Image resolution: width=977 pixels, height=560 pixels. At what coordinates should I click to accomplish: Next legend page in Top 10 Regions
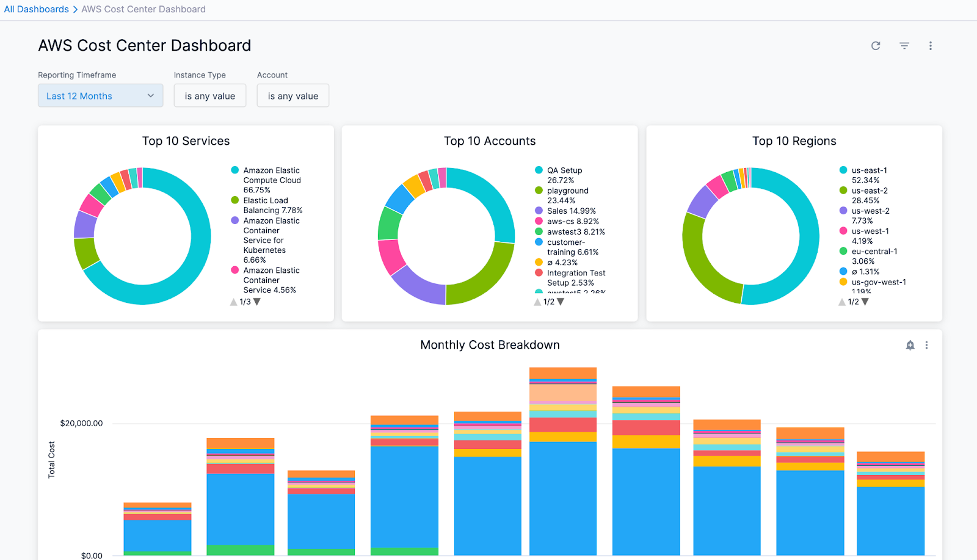click(865, 302)
